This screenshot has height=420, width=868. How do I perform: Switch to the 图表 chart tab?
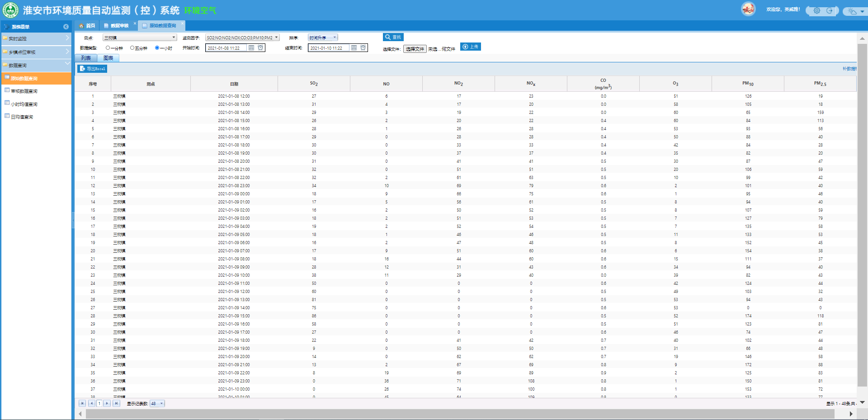(x=108, y=58)
